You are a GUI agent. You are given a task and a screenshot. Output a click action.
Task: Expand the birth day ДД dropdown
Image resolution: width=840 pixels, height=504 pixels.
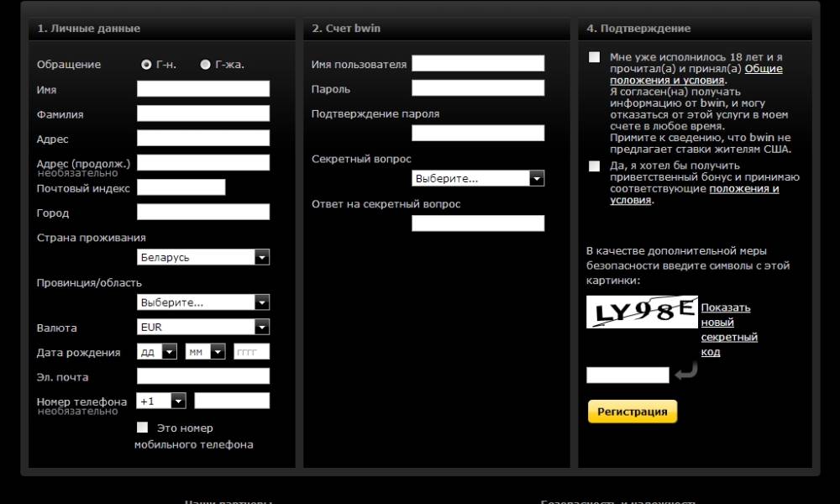click(x=157, y=352)
